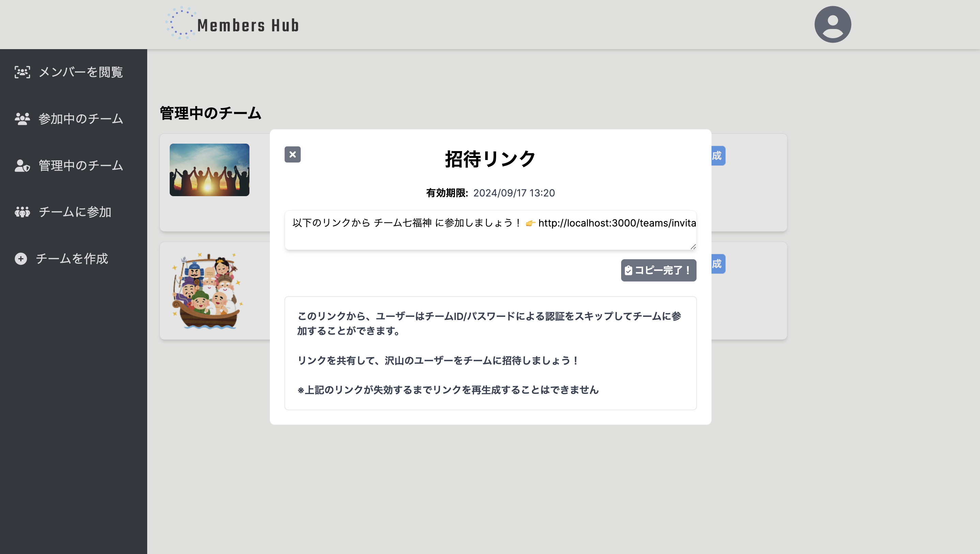980x554 pixels.
Task: Click the Members Hub title text
Action: pos(248,26)
